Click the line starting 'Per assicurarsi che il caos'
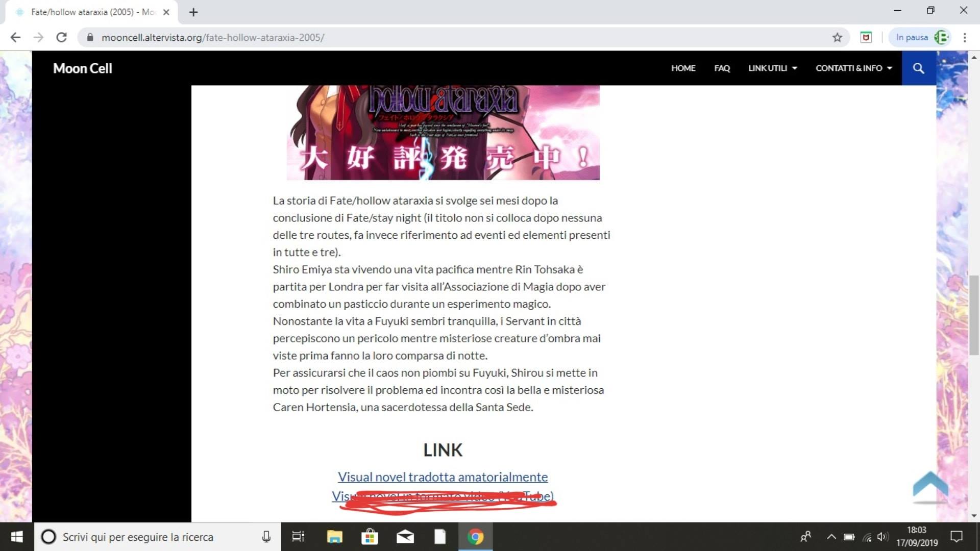This screenshot has width=980, height=551. point(435,373)
